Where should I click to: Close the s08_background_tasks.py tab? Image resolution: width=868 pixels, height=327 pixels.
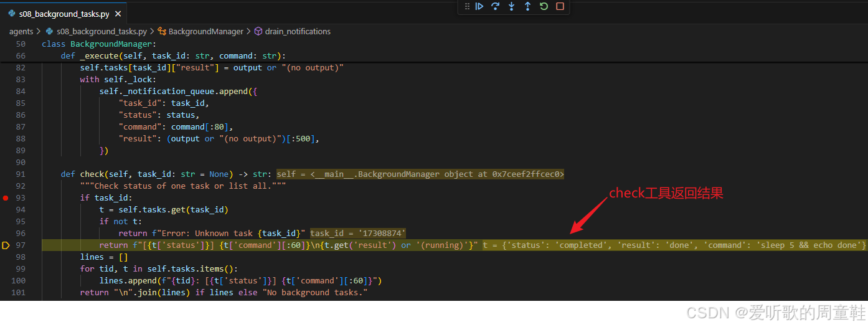coord(118,13)
